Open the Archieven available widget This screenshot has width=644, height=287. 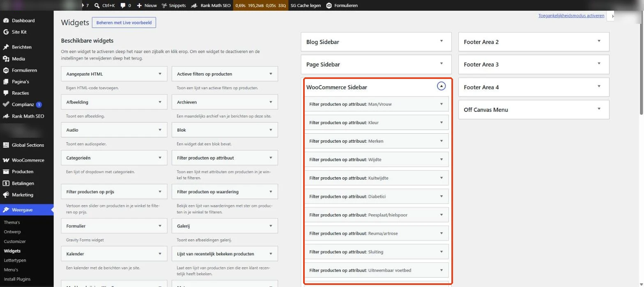point(225,102)
